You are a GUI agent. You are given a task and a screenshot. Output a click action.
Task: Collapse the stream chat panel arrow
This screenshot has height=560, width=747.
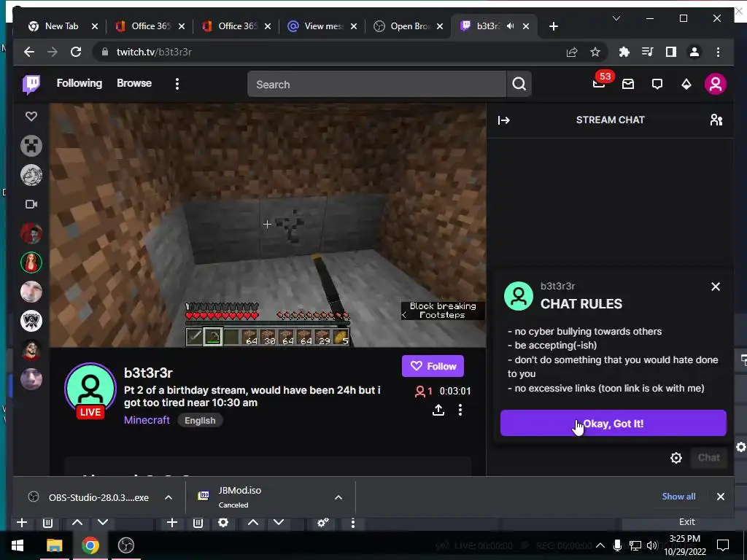(x=503, y=120)
